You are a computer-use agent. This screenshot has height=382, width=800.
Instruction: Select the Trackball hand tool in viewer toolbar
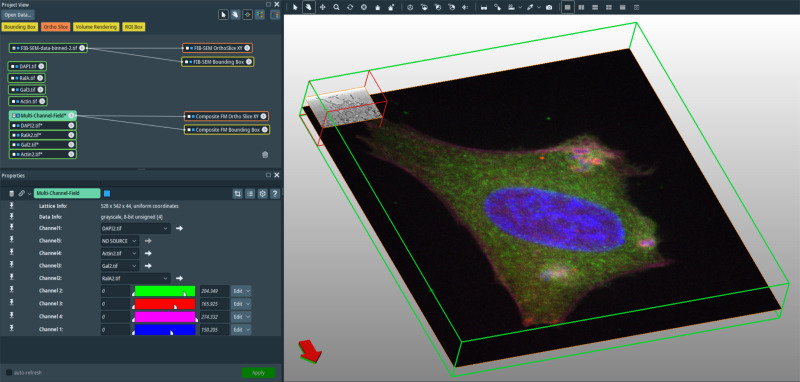(309, 7)
